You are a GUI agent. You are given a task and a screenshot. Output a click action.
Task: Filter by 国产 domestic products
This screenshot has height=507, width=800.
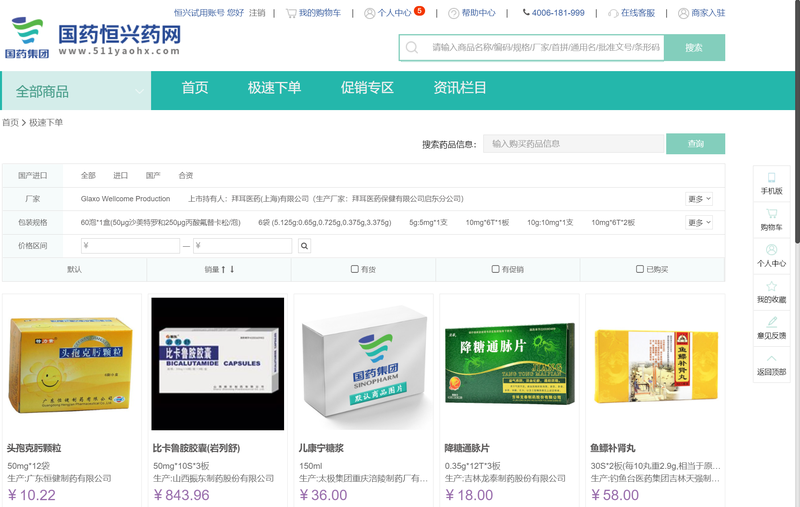[x=153, y=175]
